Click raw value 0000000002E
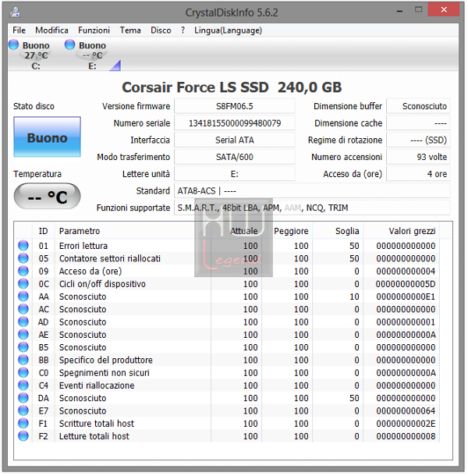The width and height of the screenshot is (468, 476). [406, 423]
